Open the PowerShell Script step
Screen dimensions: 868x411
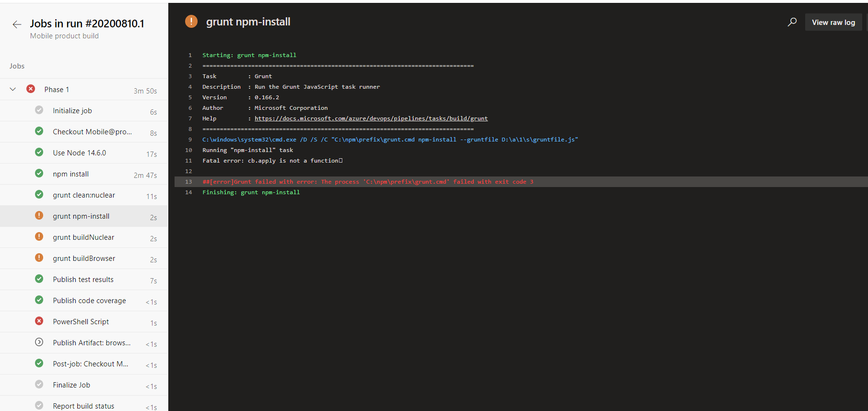click(84, 322)
